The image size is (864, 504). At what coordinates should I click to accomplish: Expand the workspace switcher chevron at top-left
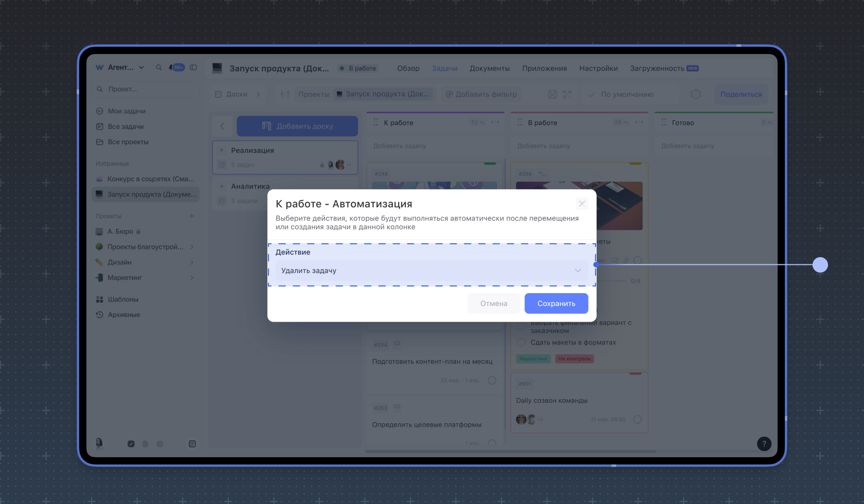coord(141,67)
